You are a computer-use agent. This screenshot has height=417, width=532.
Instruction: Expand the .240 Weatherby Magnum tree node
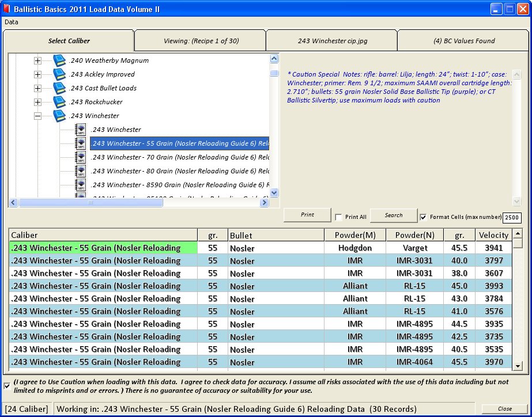37,60
